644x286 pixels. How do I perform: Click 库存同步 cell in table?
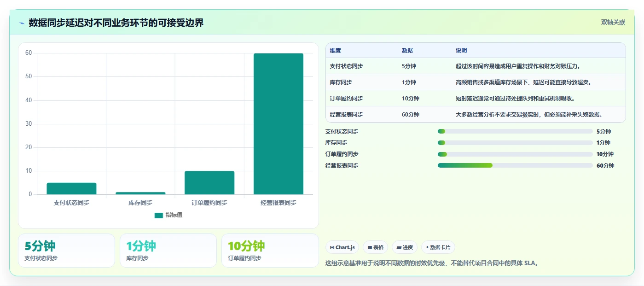click(341, 82)
